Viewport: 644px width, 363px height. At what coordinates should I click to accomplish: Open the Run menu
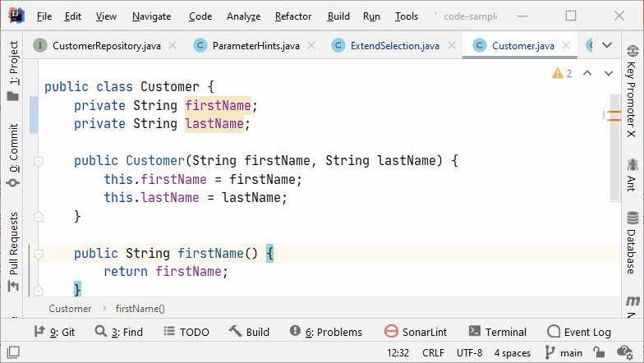coord(371,16)
